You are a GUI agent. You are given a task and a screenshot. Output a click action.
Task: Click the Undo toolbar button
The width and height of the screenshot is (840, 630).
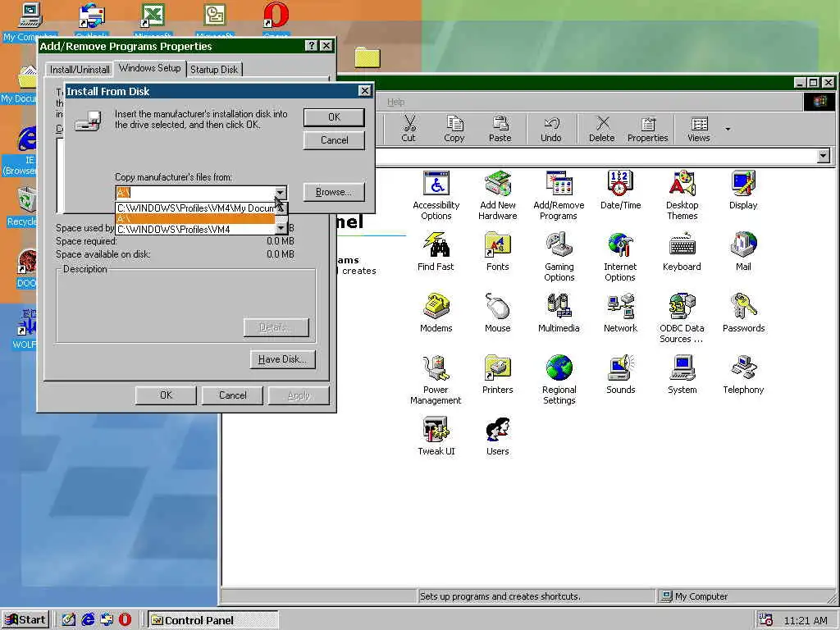point(550,129)
